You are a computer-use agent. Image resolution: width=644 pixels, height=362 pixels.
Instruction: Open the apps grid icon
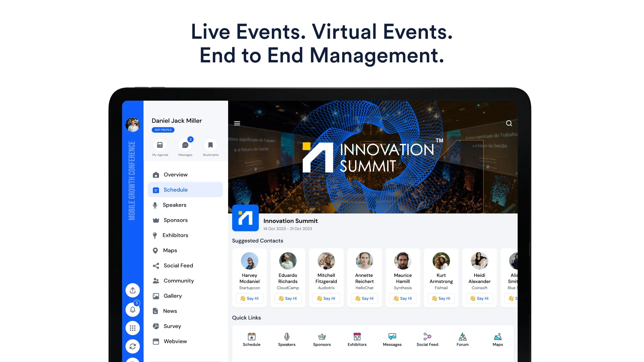click(x=133, y=328)
